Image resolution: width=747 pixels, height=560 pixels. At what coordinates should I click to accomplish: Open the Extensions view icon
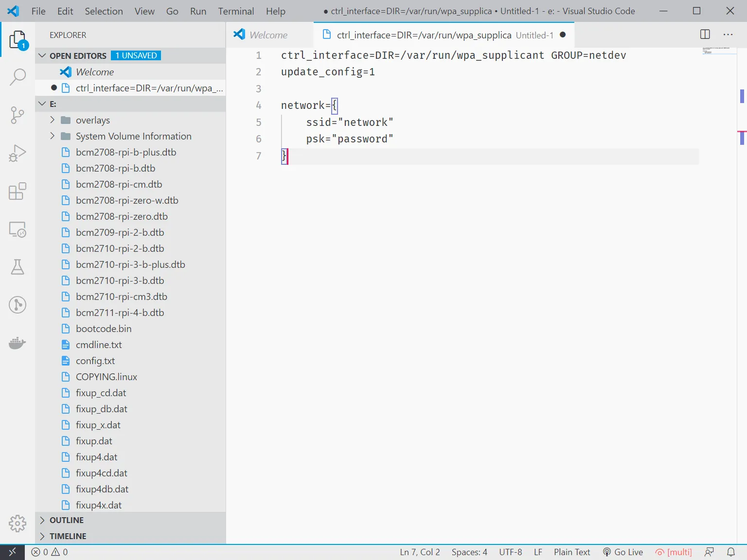[x=18, y=191]
